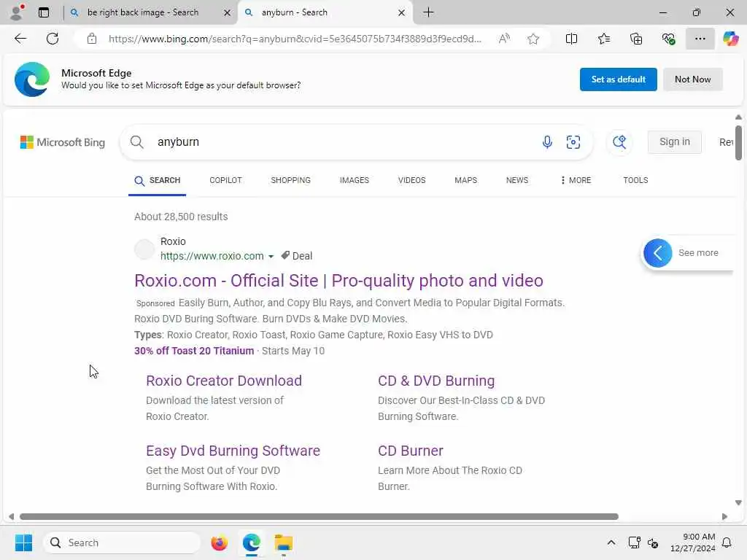
Task: Switch to SHOPPING tab
Action: pos(290,180)
